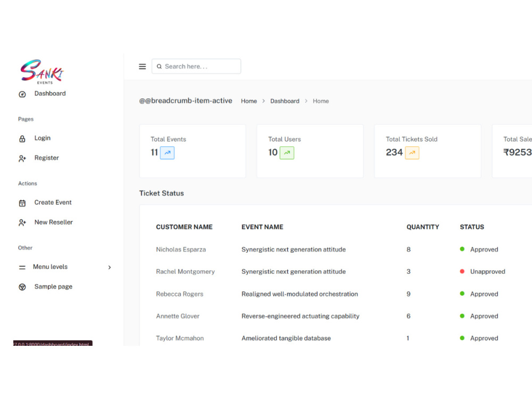Click the yellow trend icon in Total Tickets Sold
This screenshot has width=532, height=399.
coord(412,153)
